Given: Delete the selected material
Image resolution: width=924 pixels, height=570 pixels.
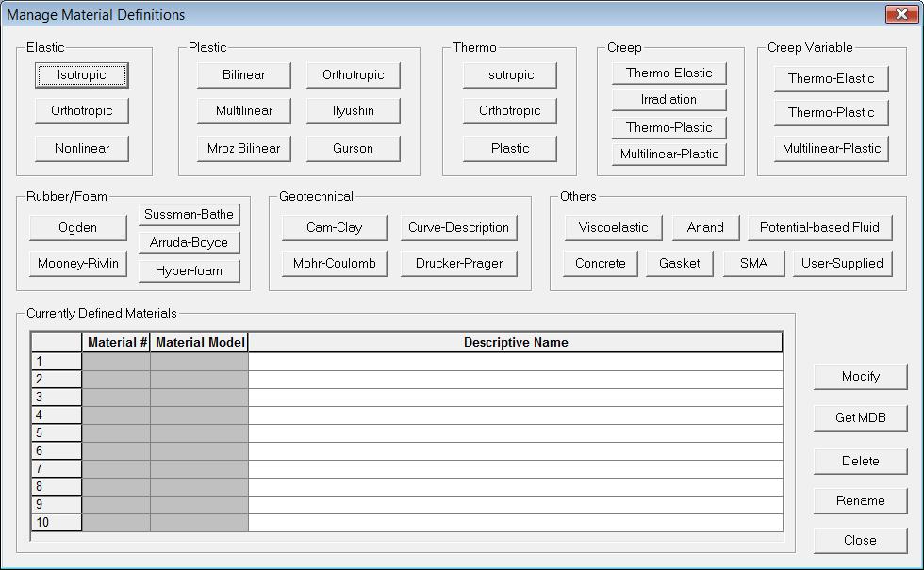Looking at the screenshot, I should pos(860,462).
